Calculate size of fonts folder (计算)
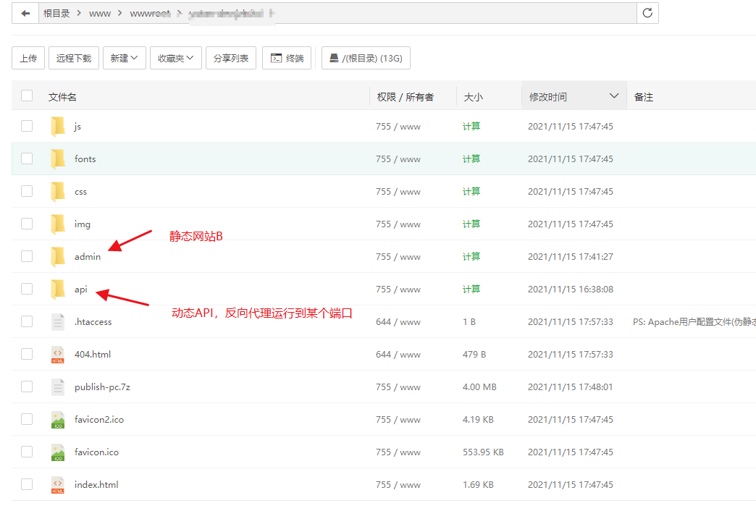 coord(471,159)
